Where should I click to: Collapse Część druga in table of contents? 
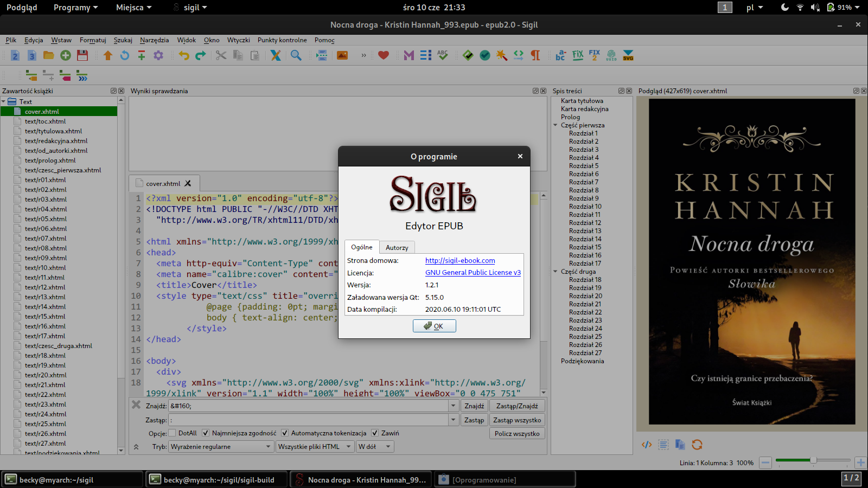click(556, 272)
